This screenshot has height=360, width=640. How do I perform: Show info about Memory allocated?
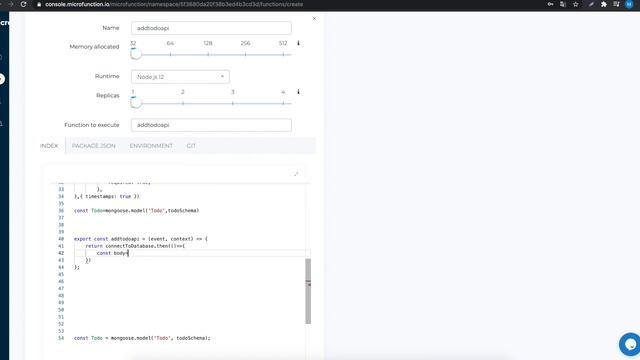coord(298,43)
